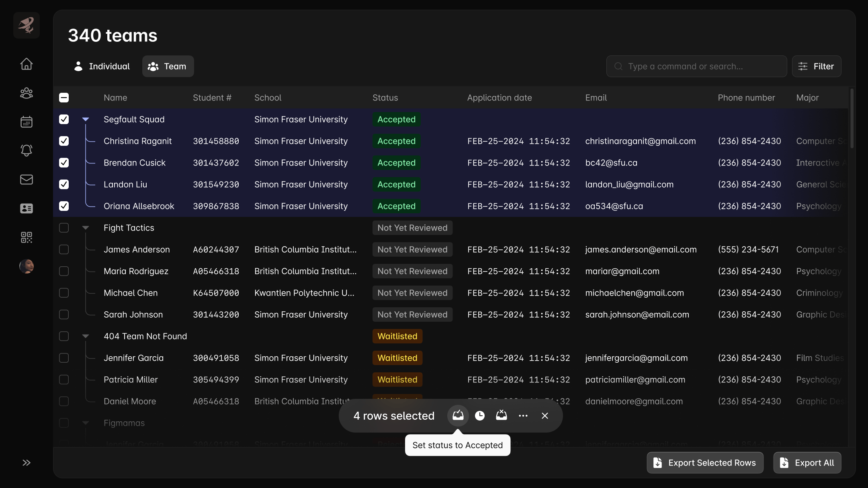Viewport: 868px width, 488px height.
Task: Uncheck Oriana Allsebrook's row checkbox
Action: tap(64, 206)
